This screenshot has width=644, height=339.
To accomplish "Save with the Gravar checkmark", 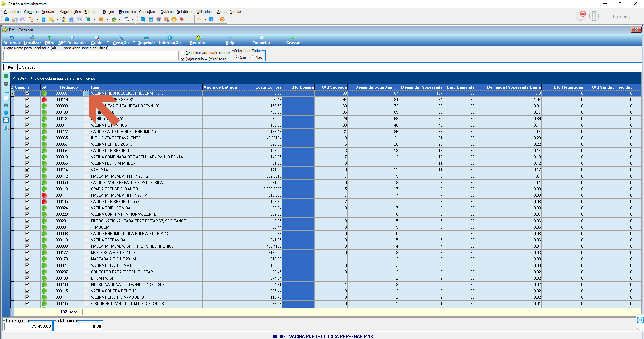I will pyautogui.click(x=293, y=40).
